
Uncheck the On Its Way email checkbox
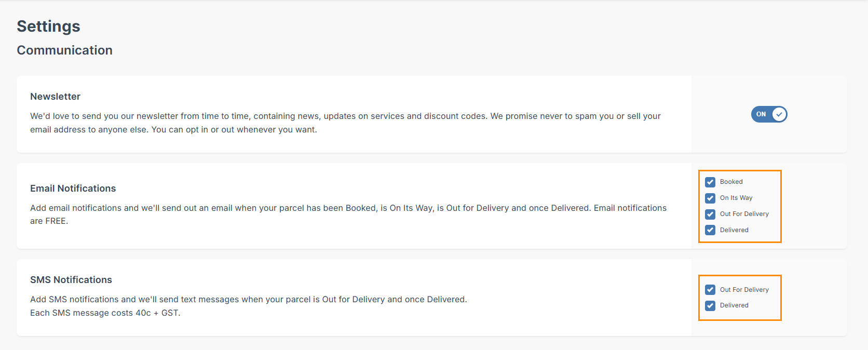[x=710, y=198]
